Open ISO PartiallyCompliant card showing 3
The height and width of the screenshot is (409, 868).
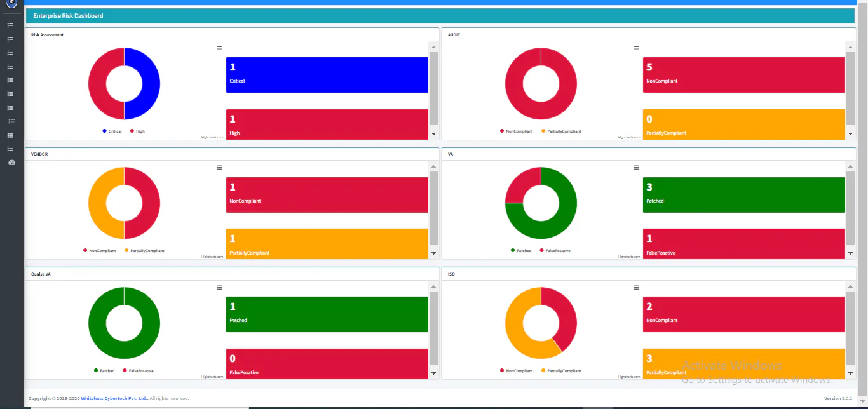point(744,363)
